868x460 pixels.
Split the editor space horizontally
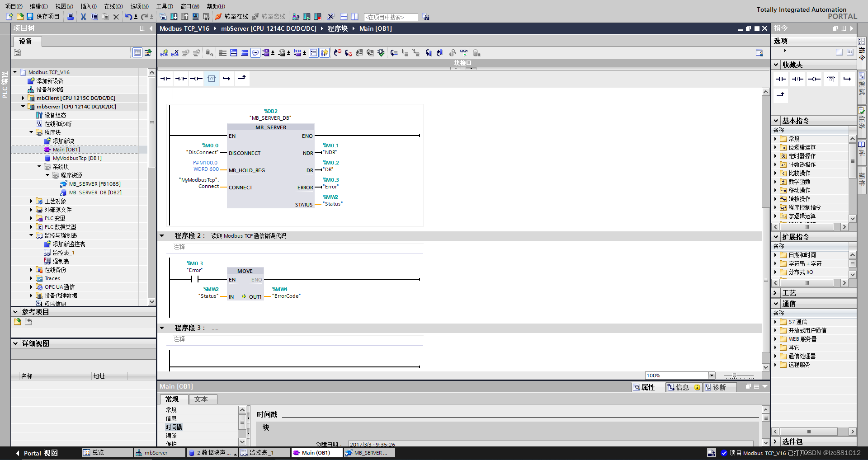(x=344, y=17)
